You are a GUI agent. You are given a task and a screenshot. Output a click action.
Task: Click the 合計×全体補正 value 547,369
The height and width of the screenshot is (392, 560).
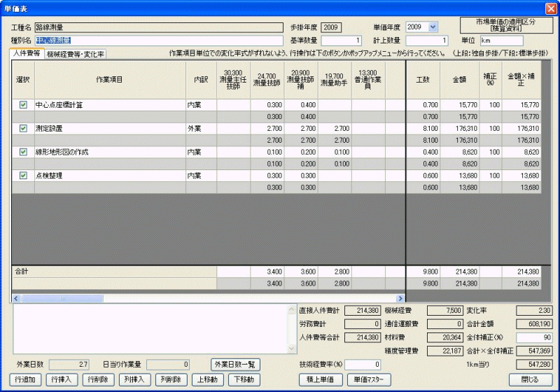534,351
